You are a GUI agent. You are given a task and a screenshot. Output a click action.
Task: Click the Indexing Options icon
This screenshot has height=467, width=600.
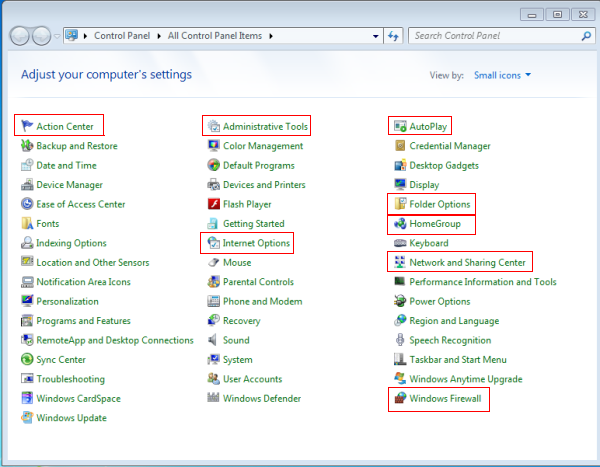coord(27,243)
